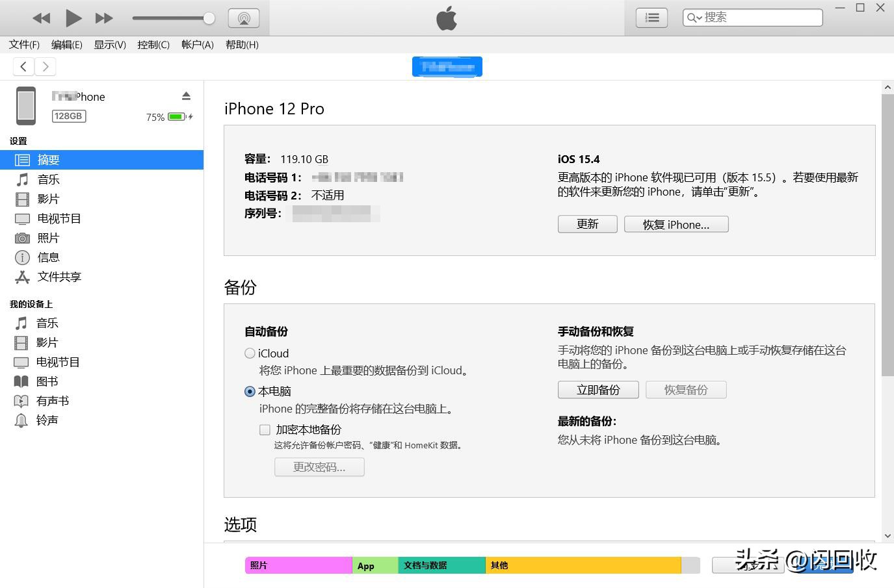Click the 立即备份 button
This screenshot has width=894, height=588.
click(x=597, y=389)
